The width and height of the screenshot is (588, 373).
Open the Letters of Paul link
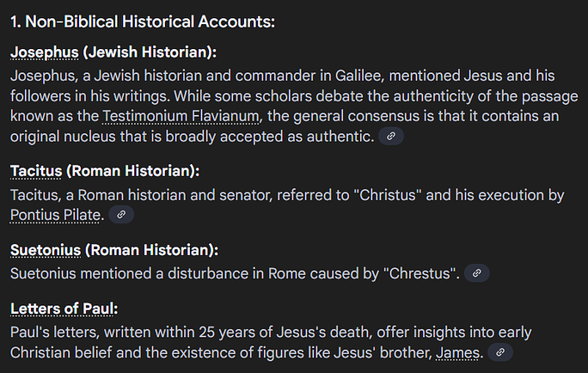click(62, 309)
